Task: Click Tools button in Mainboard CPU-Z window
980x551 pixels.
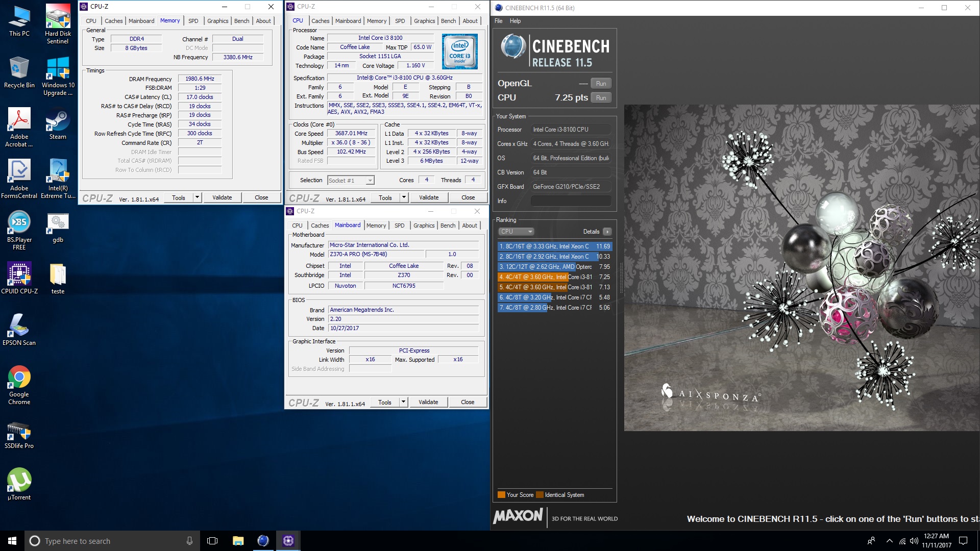Action: (x=385, y=402)
